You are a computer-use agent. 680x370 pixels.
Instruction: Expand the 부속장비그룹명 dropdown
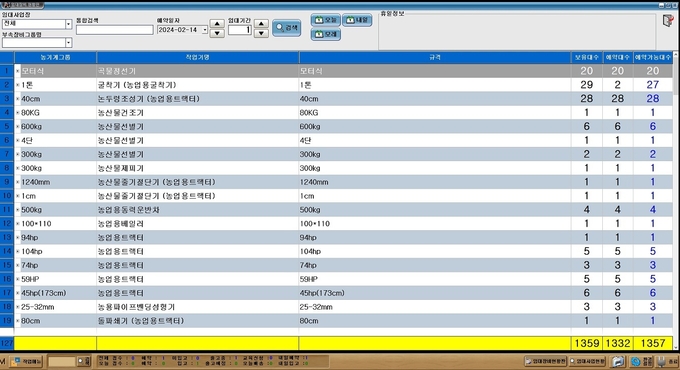68,43
